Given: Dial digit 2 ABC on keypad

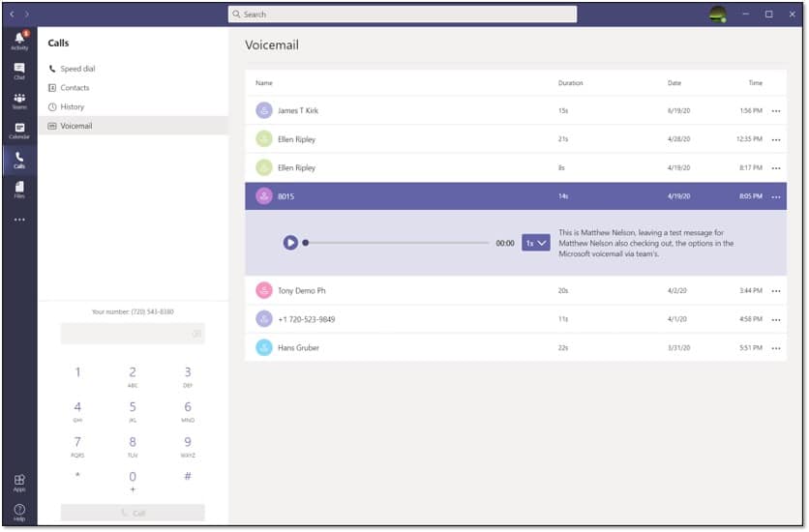Looking at the screenshot, I should pos(133,376).
